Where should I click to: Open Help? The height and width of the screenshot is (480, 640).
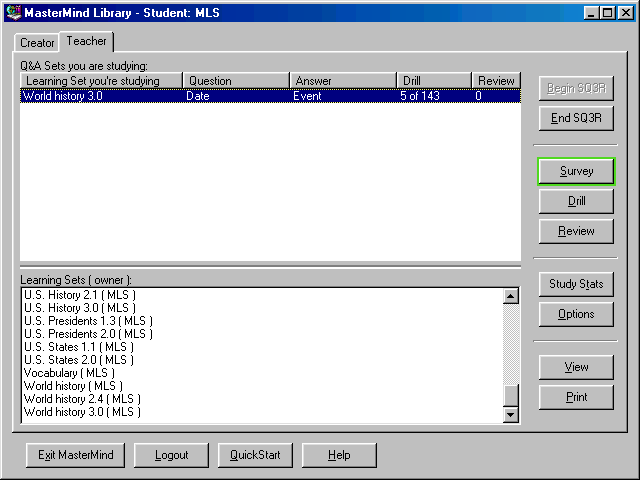click(x=339, y=455)
